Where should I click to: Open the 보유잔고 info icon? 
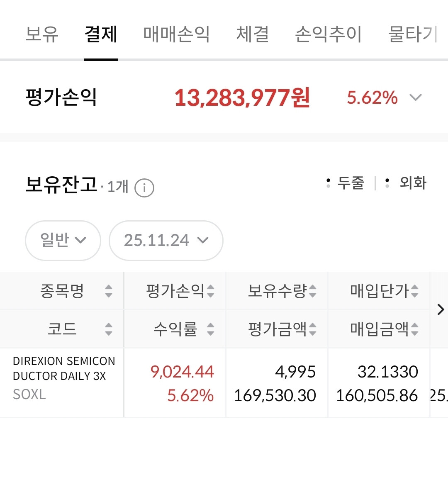pyautogui.click(x=144, y=188)
